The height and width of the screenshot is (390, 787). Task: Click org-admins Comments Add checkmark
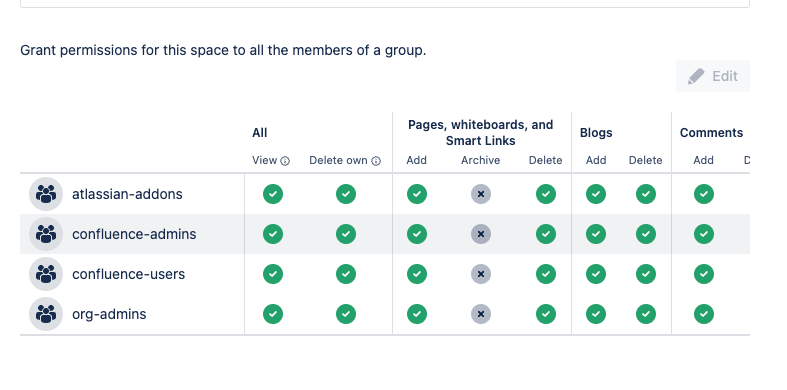tap(704, 314)
